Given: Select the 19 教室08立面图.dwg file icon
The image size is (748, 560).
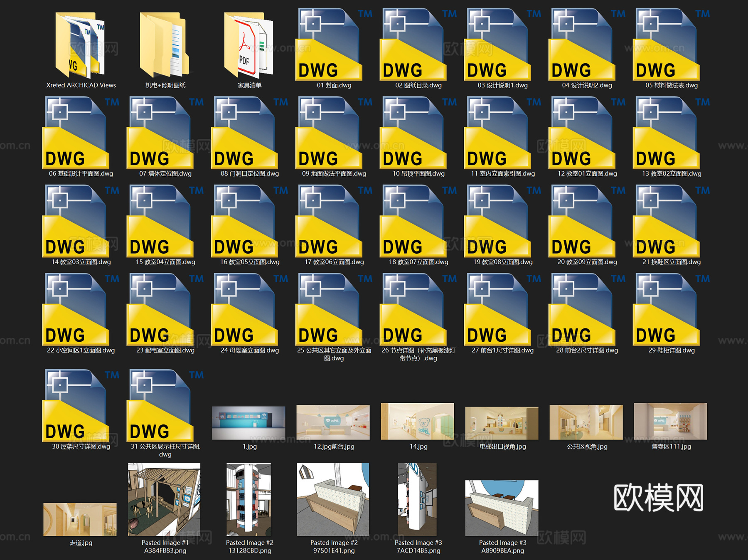Looking at the screenshot, I should point(497,221).
